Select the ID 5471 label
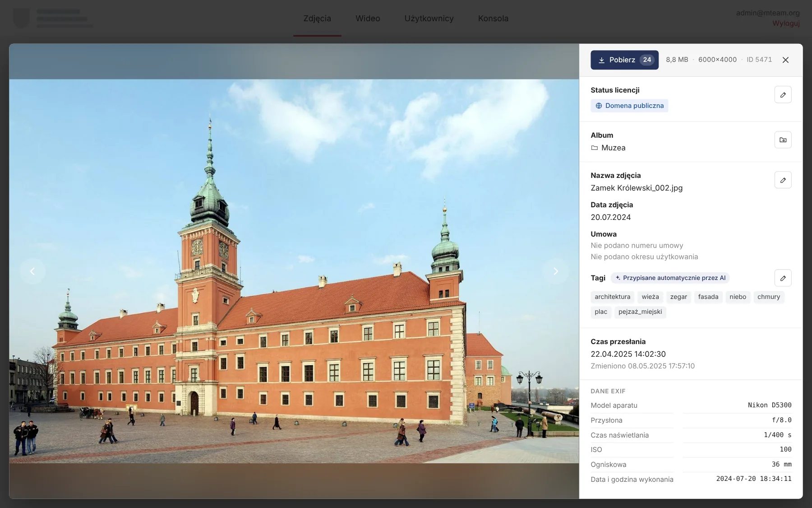This screenshot has height=508, width=812. point(759,60)
